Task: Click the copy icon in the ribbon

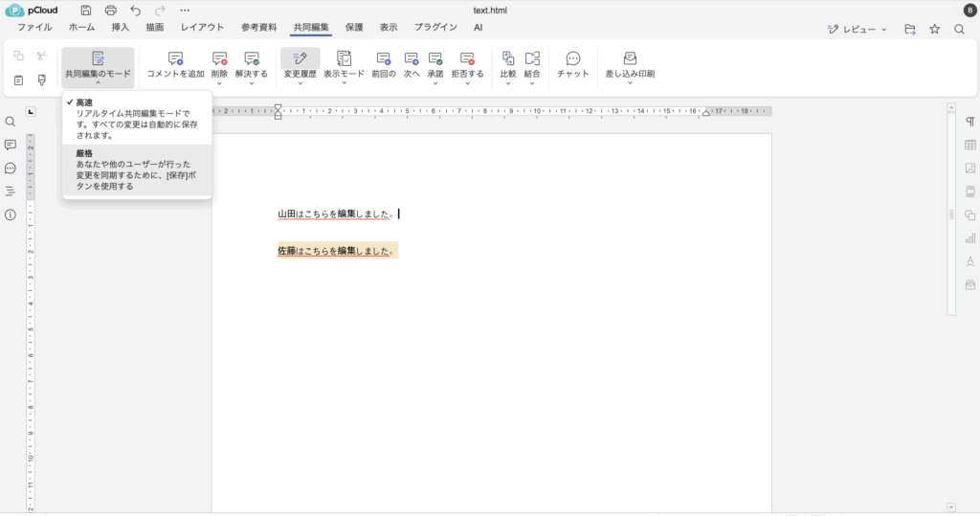Action: pos(19,56)
